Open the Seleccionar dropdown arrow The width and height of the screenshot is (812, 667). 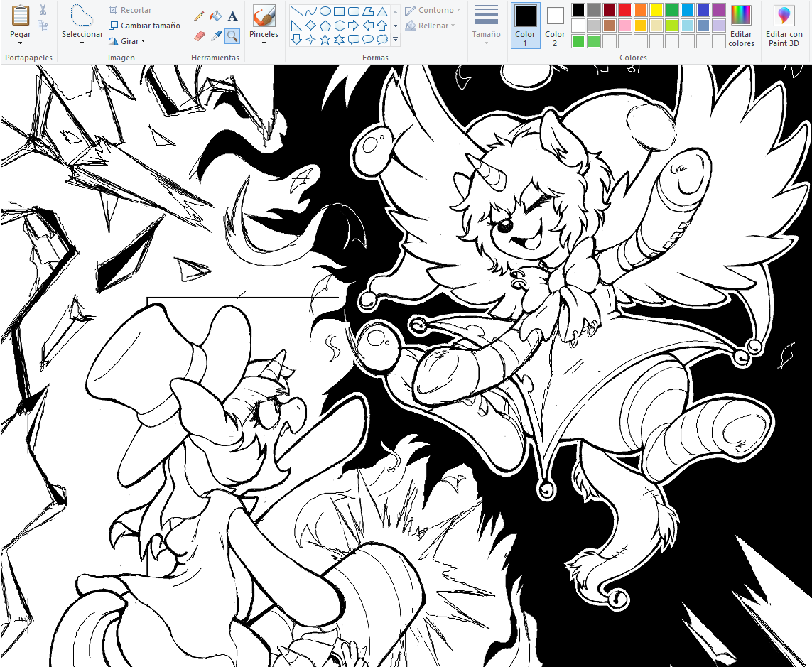[x=82, y=43]
